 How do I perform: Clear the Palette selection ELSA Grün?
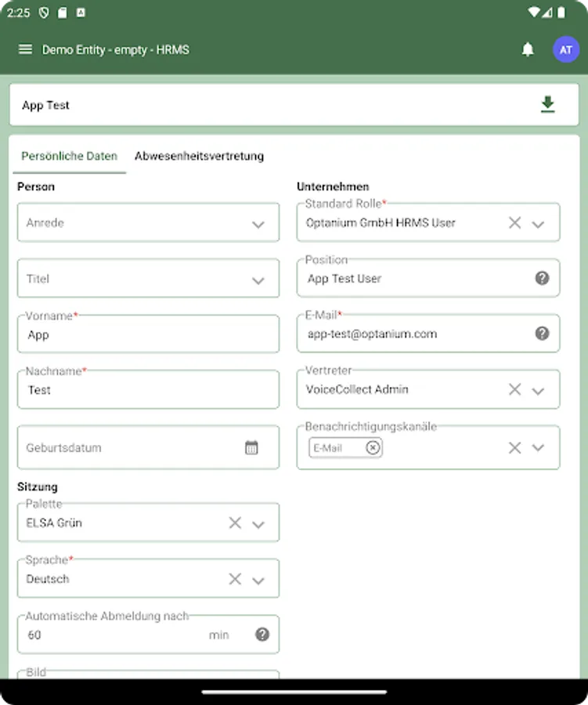point(235,522)
